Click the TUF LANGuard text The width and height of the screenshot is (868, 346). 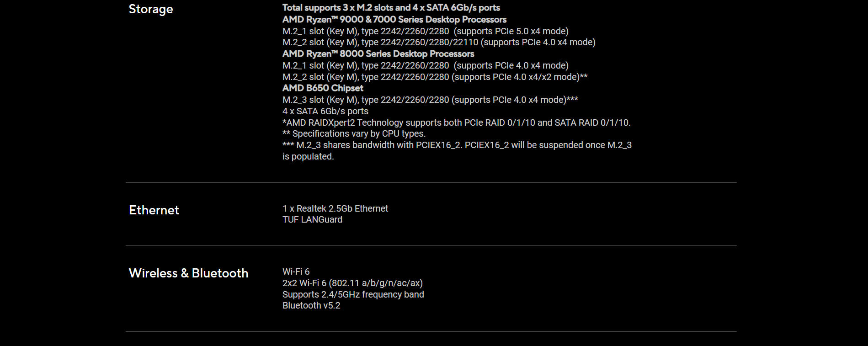[x=312, y=219]
